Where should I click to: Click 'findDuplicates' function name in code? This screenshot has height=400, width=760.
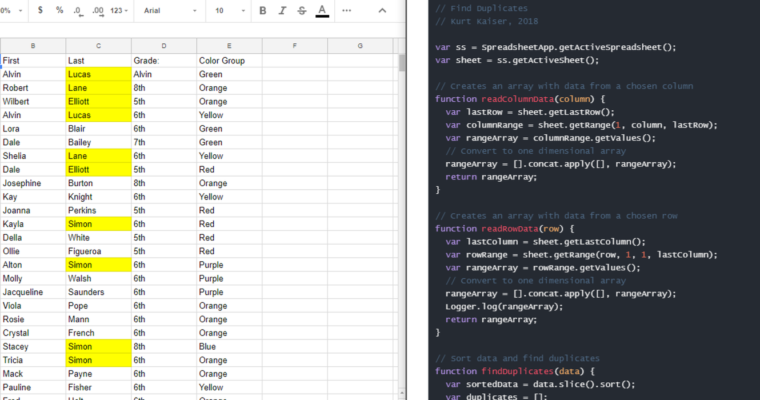(517, 371)
